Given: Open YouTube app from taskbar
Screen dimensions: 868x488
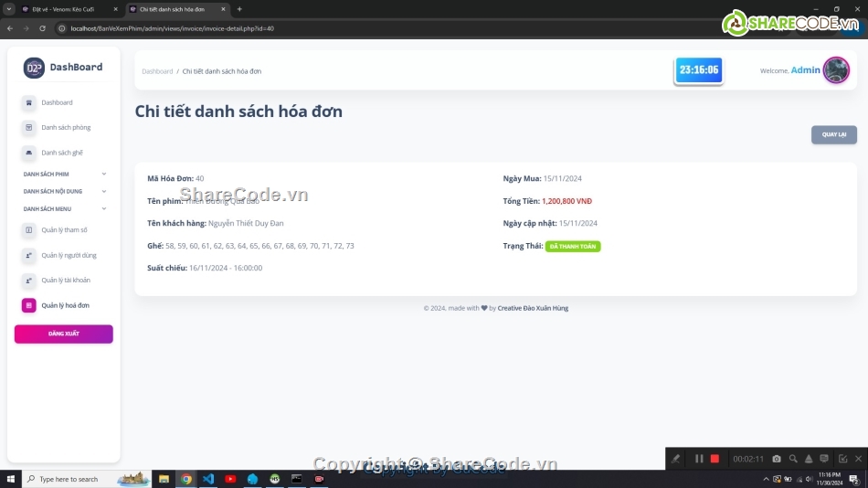Looking at the screenshot, I should (230, 479).
